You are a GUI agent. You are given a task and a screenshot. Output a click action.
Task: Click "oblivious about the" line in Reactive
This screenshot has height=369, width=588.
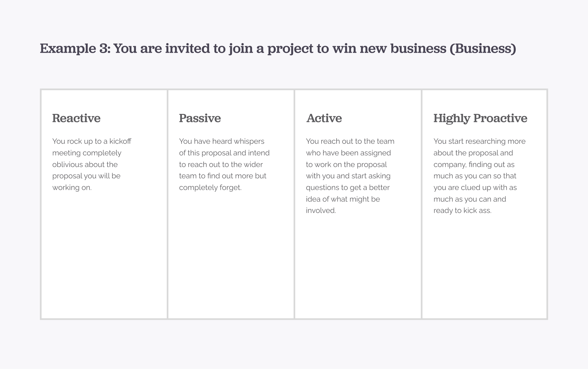[x=85, y=164]
